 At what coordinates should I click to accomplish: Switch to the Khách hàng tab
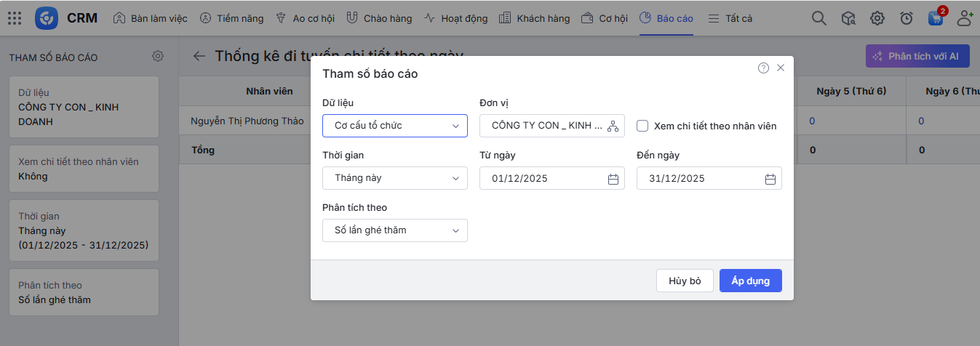(535, 18)
